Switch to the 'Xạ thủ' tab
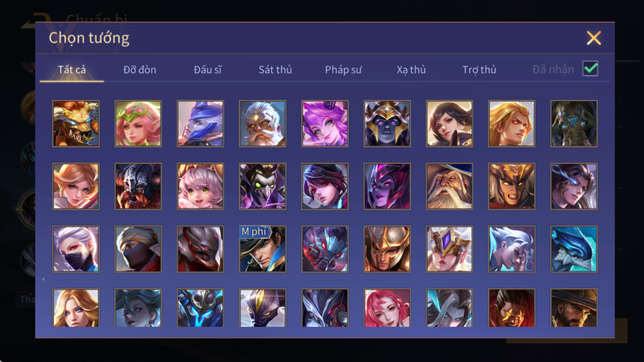This screenshot has height=362, width=644. [411, 70]
